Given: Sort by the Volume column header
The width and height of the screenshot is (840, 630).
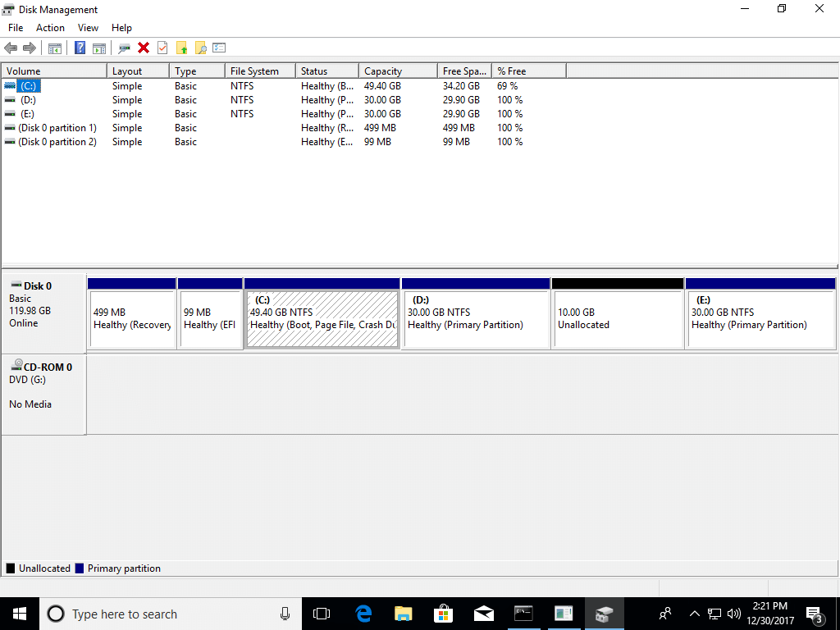Looking at the screenshot, I should click(x=54, y=71).
